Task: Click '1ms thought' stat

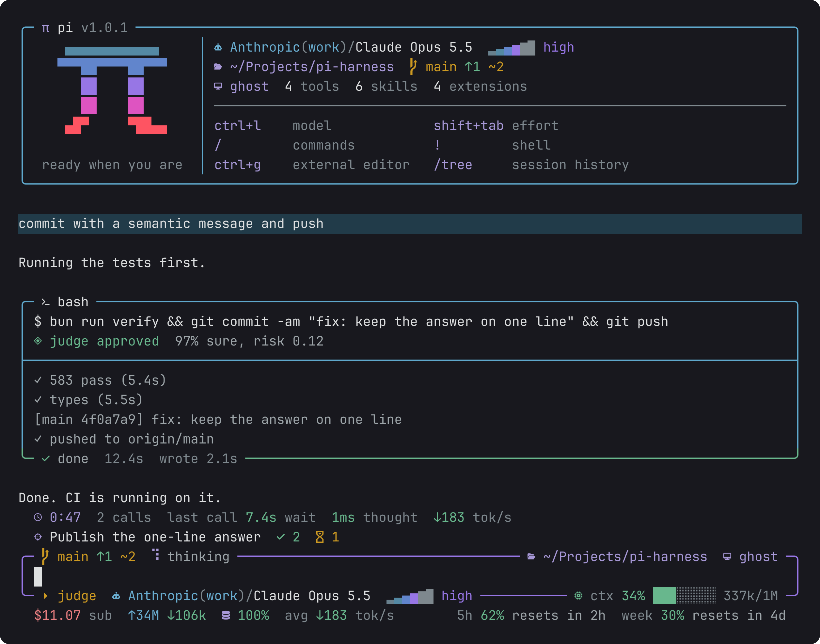Action: tap(374, 517)
